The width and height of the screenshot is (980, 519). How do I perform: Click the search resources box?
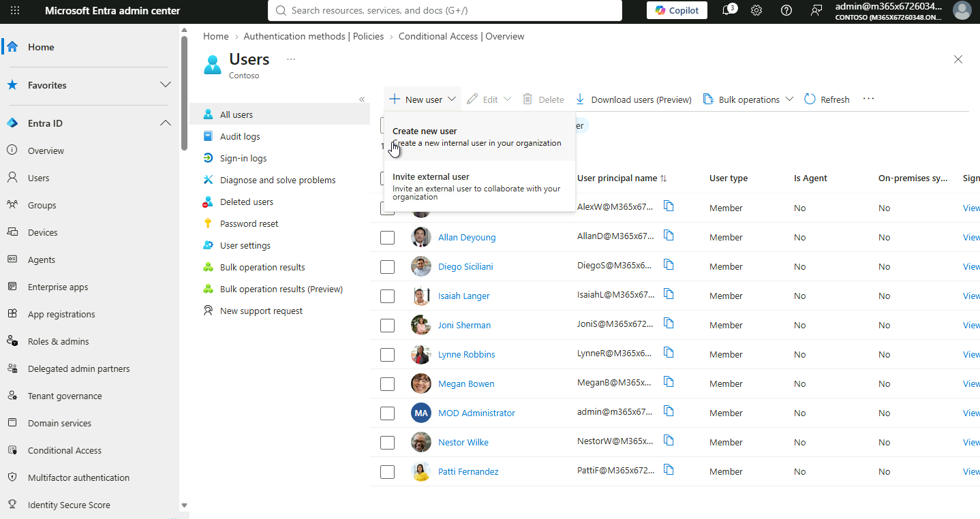tap(445, 10)
